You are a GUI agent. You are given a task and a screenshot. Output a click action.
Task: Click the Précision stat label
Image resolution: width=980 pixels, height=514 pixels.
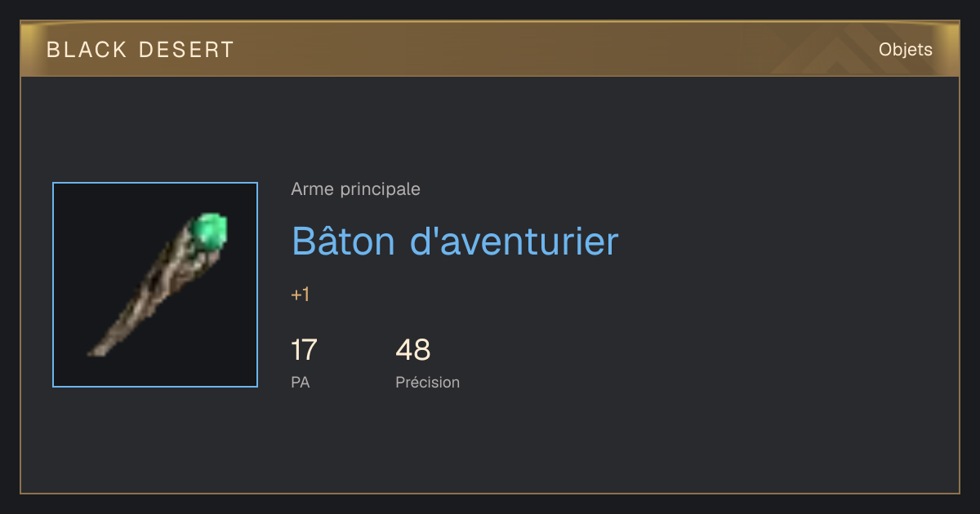[428, 382]
